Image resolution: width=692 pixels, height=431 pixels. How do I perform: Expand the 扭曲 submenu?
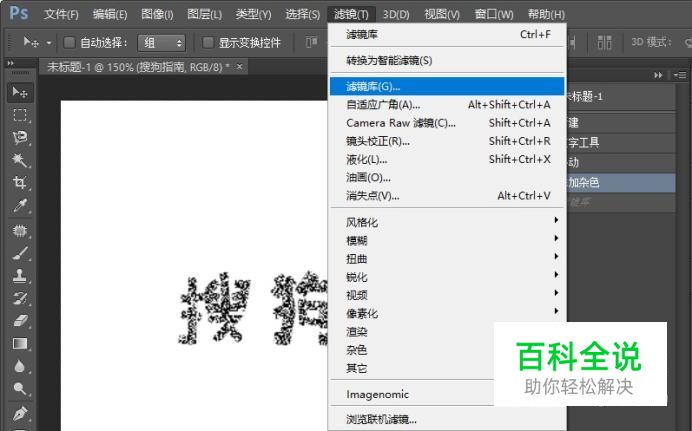[x=447, y=259]
